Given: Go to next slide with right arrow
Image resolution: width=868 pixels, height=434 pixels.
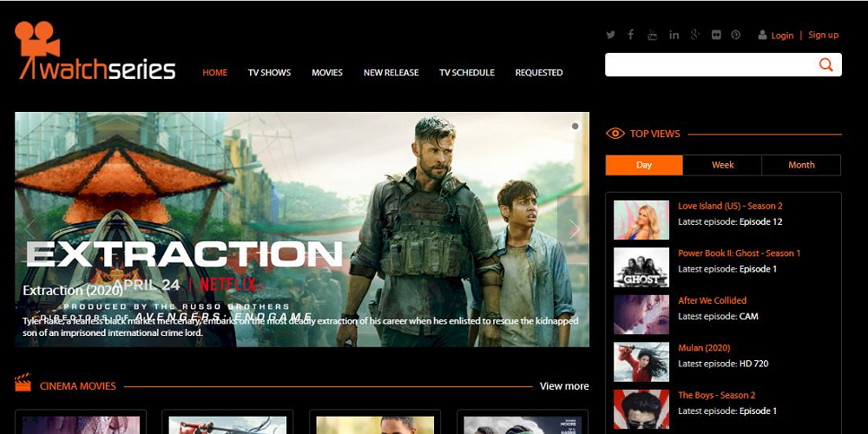Looking at the screenshot, I should point(574,228).
